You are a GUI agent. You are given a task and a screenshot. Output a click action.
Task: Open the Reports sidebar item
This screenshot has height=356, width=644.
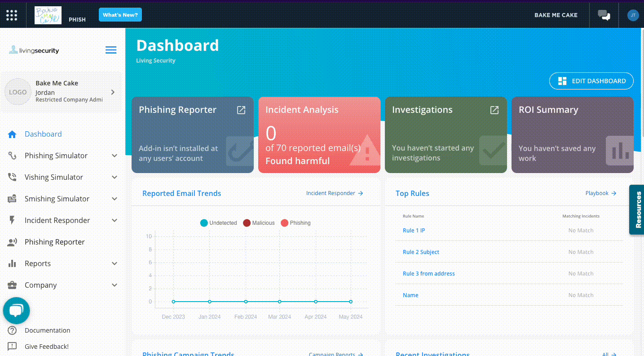(38, 263)
